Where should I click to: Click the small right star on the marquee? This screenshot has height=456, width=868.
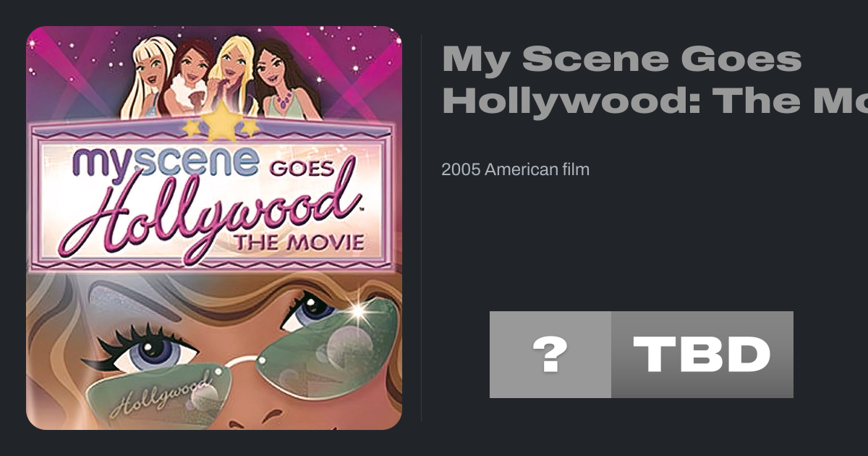250,127
